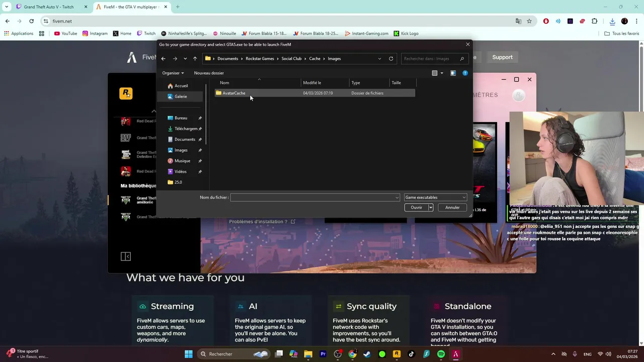Open the YouTube bookmark
Image resolution: width=644 pixels, height=362 pixels.
tap(65, 34)
